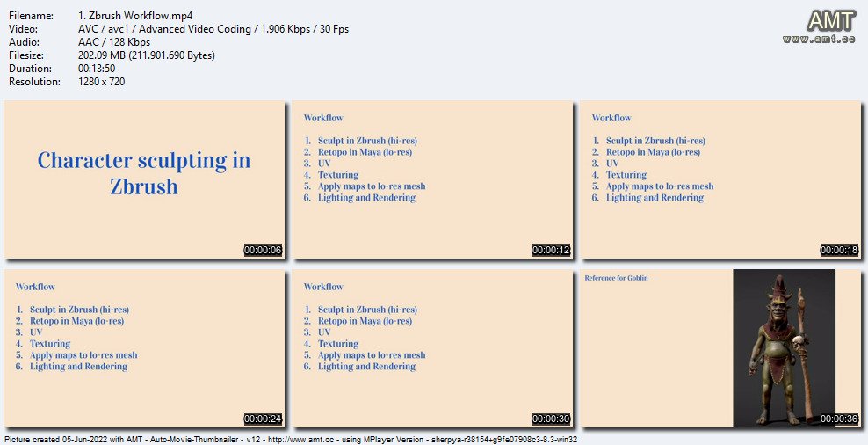Click the 'Filename:' label
The image size is (868, 445).
tap(31, 16)
